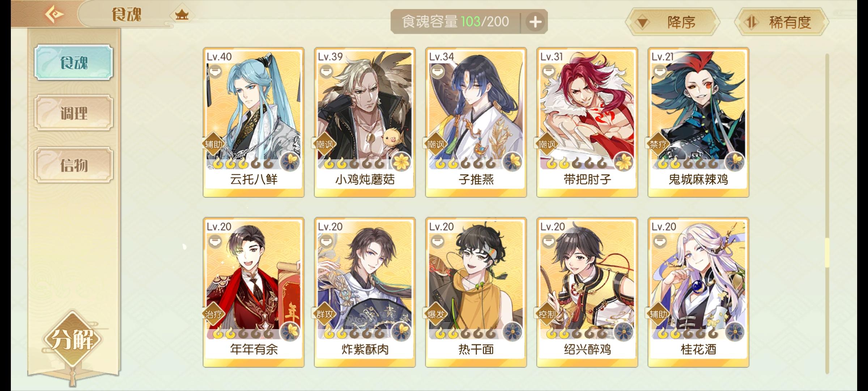Switch to the 调理 tab
This screenshot has height=391, width=868.
(x=74, y=113)
